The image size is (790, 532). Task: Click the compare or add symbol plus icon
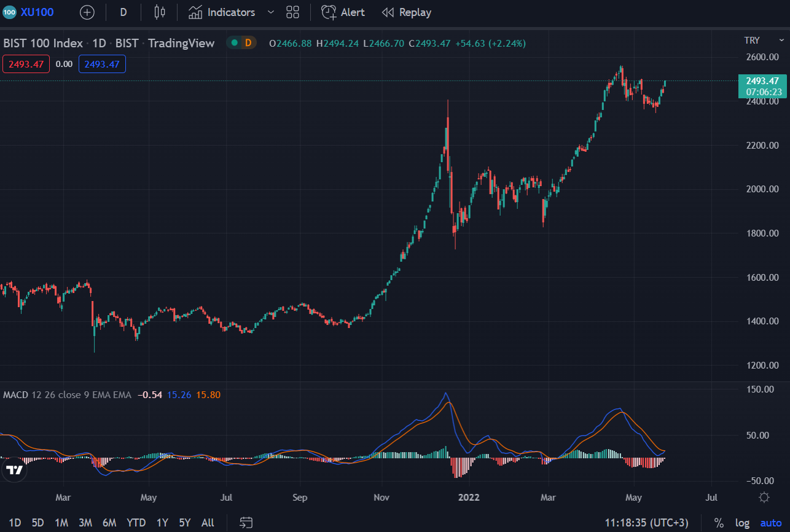tap(87, 12)
